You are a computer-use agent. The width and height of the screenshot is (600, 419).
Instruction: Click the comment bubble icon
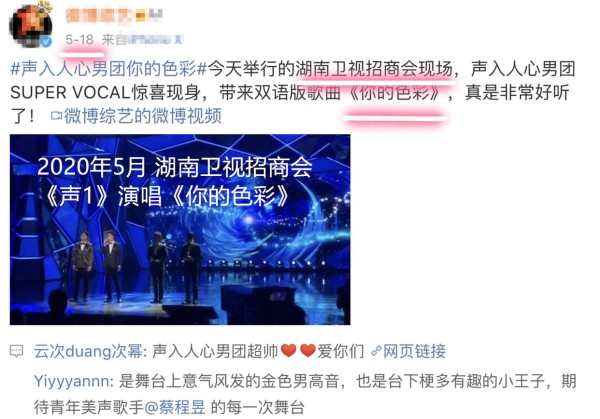pyautogui.click(x=16, y=351)
